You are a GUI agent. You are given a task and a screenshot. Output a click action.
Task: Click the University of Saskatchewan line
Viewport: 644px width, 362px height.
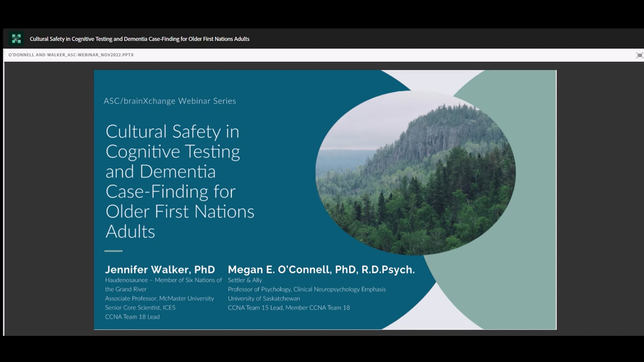click(264, 298)
